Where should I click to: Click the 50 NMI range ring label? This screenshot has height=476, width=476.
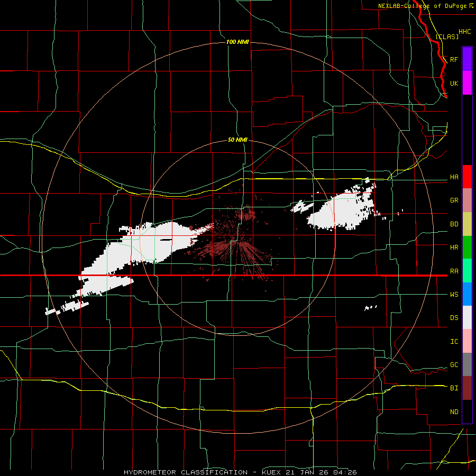[237, 140]
